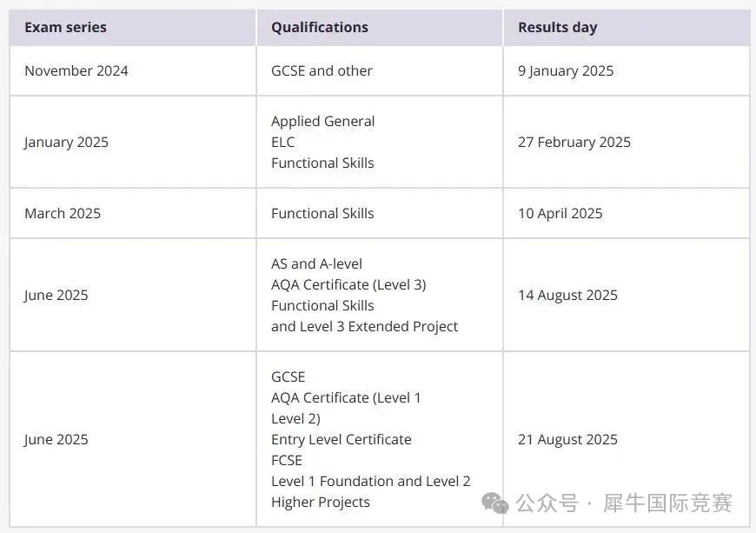
Task: Click Applied General qualification text
Action: click(x=322, y=121)
